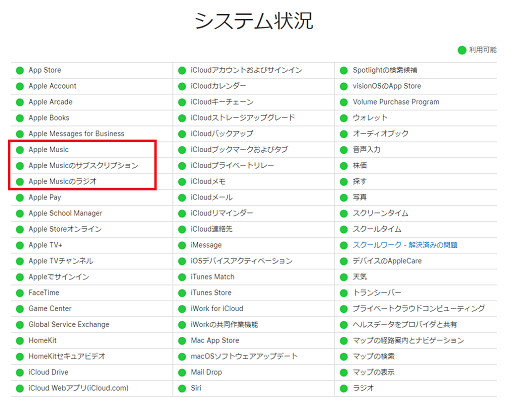The image size is (507, 400).
Task: Click the status dot beside ウォレット
Action: click(x=344, y=118)
